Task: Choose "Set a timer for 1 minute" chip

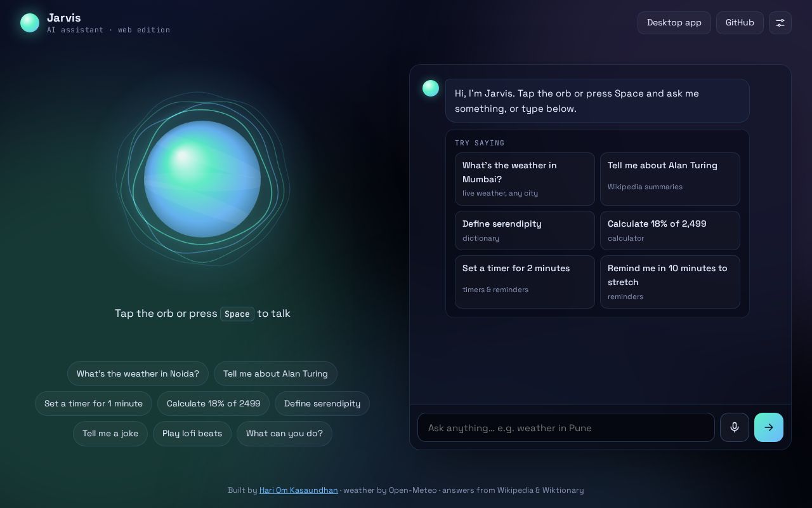Action: click(x=93, y=403)
